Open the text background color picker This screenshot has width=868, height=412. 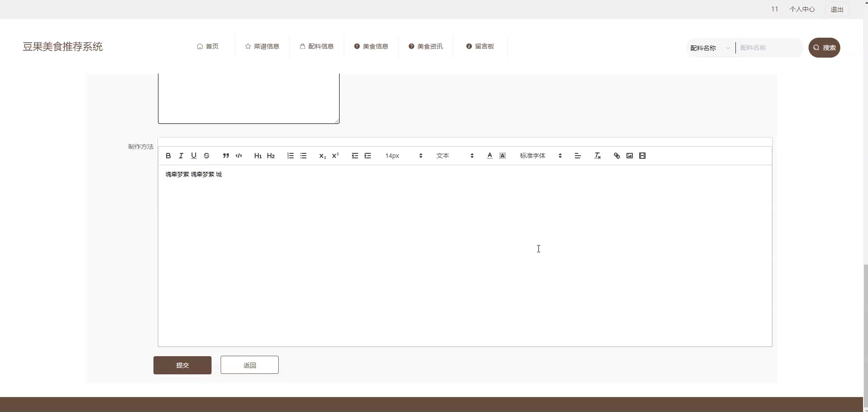tap(503, 156)
